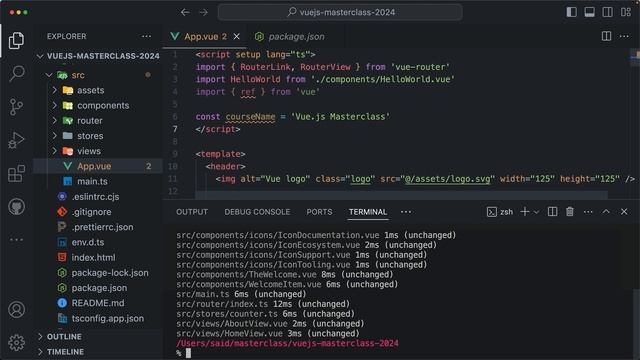Viewport: 640px width, 360px height.
Task: Click the @/assets/logo.svg link in code
Action: pyautogui.click(x=448, y=179)
